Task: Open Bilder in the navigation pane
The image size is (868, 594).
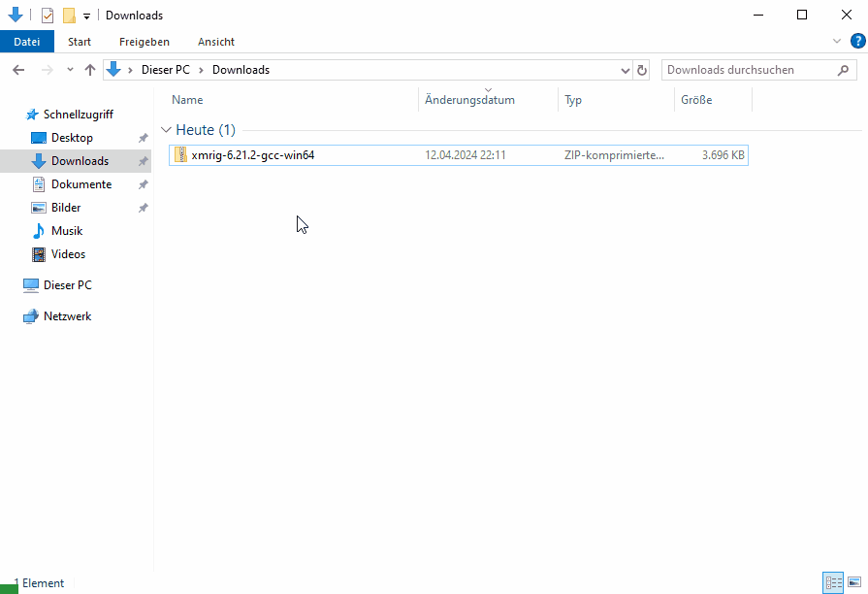Action: tap(66, 208)
